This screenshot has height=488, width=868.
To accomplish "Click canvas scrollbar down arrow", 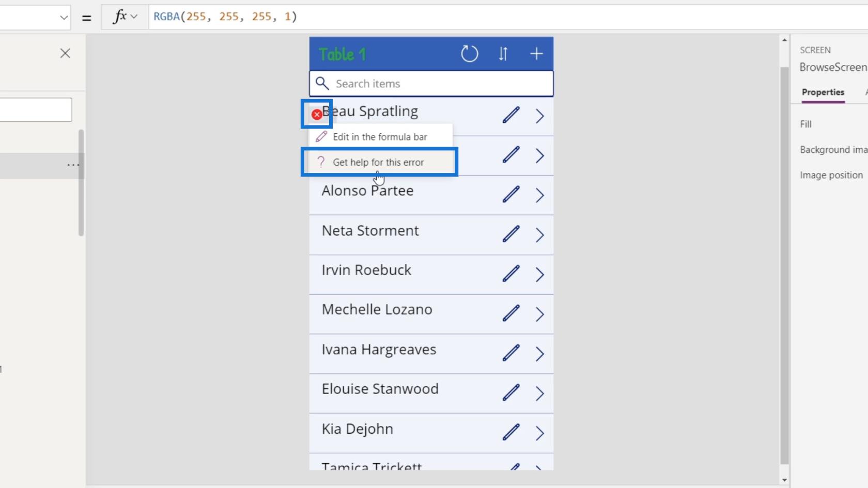I will click(784, 480).
